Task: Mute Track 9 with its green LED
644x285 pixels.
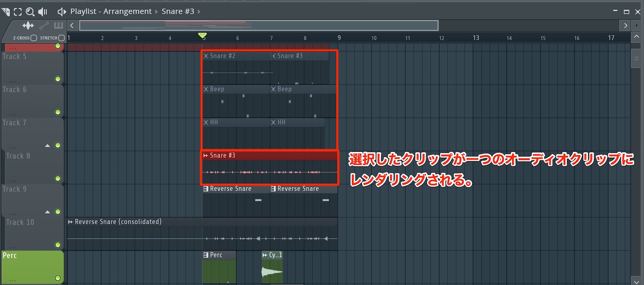Action: click(x=58, y=211)
